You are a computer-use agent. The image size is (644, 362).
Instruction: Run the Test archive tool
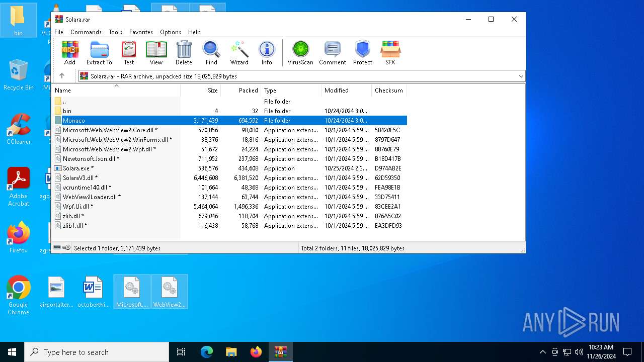[x=129, y=53]
